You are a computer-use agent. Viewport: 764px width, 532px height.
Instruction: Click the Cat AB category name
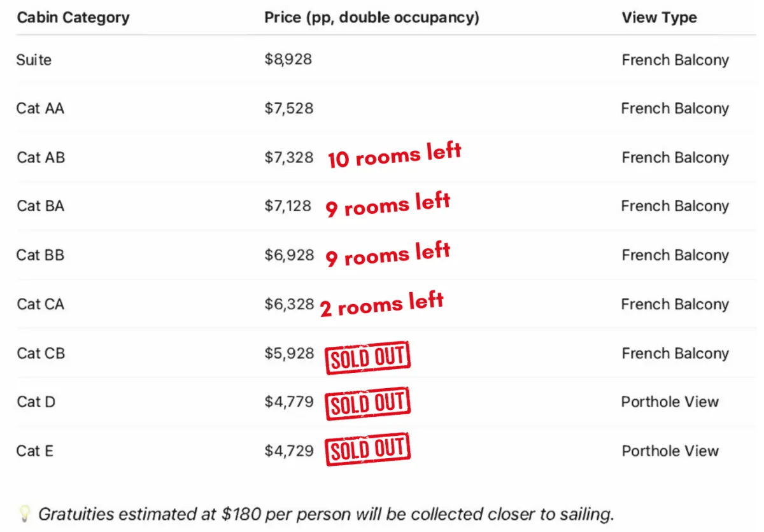pyautogui.click(x=41, y=157)
